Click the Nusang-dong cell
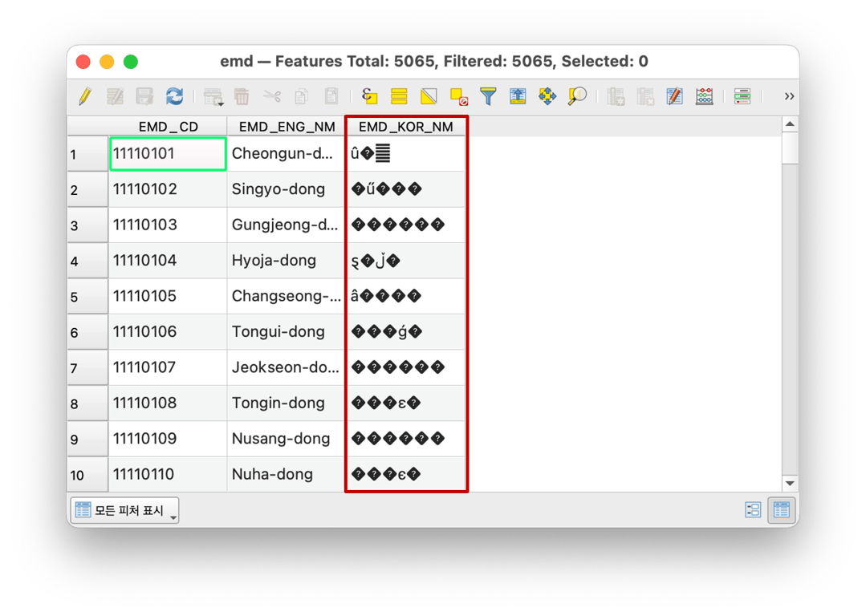Viewport: 866px width, 616px height. click(x=287, y=439)
